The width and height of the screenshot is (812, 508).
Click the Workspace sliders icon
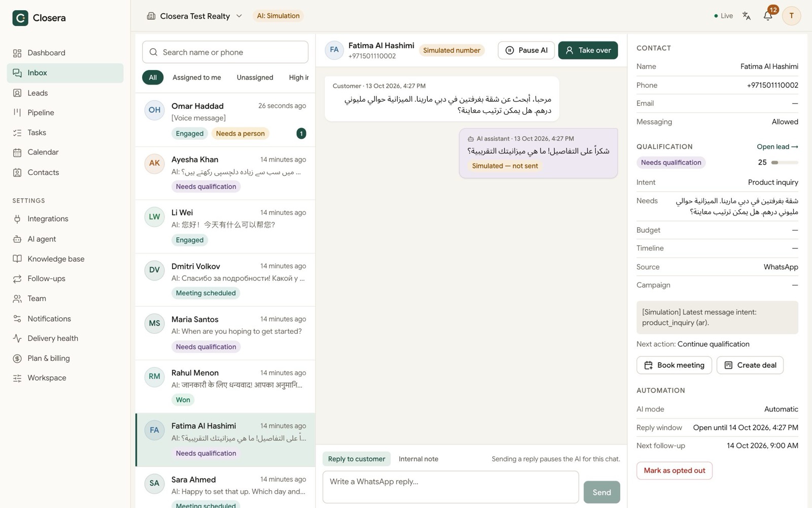pyautogui.click(x=17, y=378)
